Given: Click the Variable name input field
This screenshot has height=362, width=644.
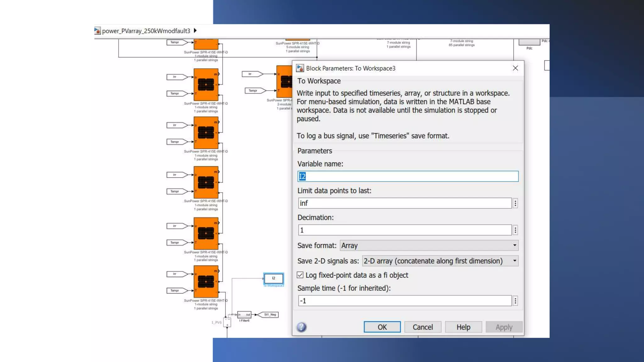Looking at the screenshot, I should tap(408, 176).
